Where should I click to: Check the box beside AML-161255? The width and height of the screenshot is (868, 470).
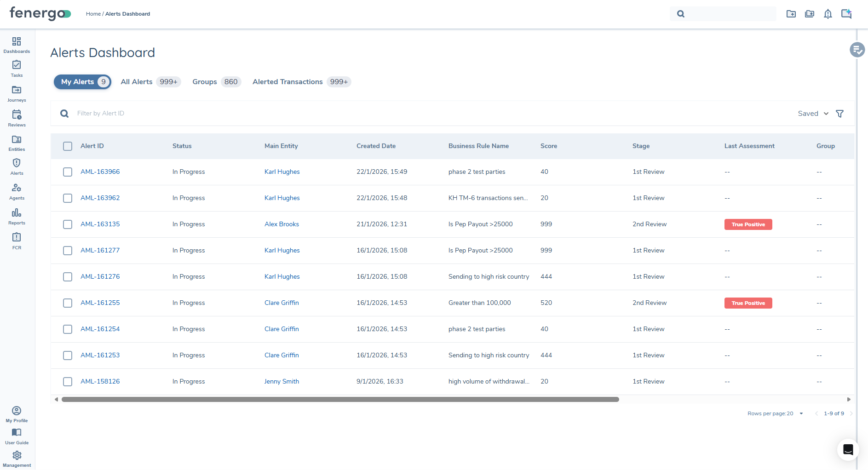(x=68, y=303)
